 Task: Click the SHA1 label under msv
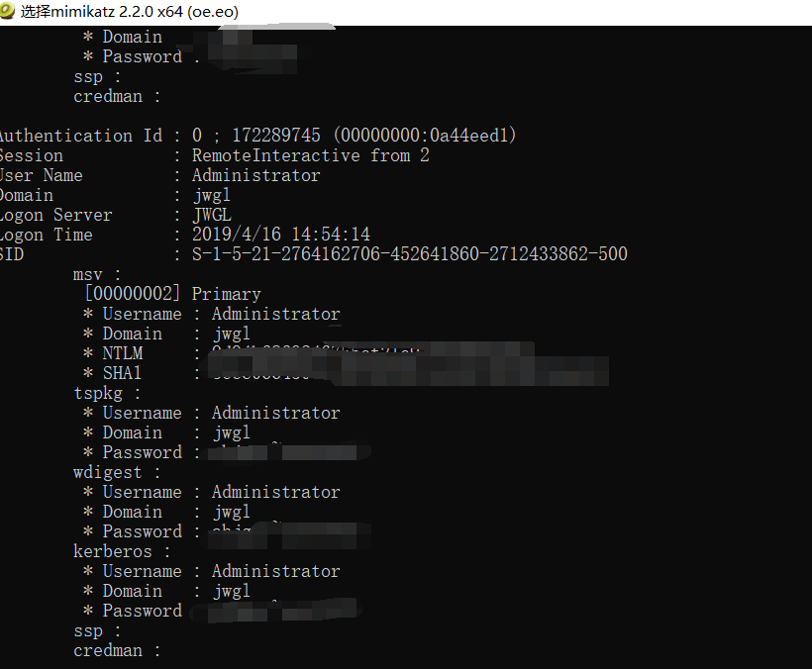(x=123, y=373)
